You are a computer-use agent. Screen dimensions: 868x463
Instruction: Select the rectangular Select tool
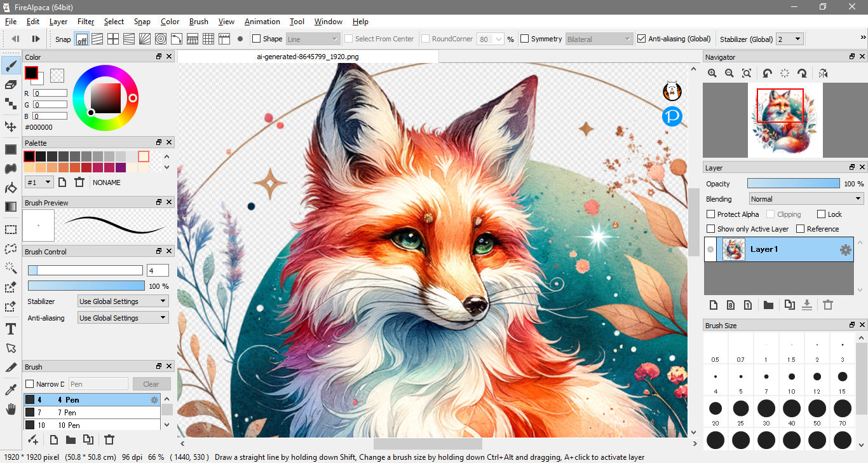[x=11, y=230]
